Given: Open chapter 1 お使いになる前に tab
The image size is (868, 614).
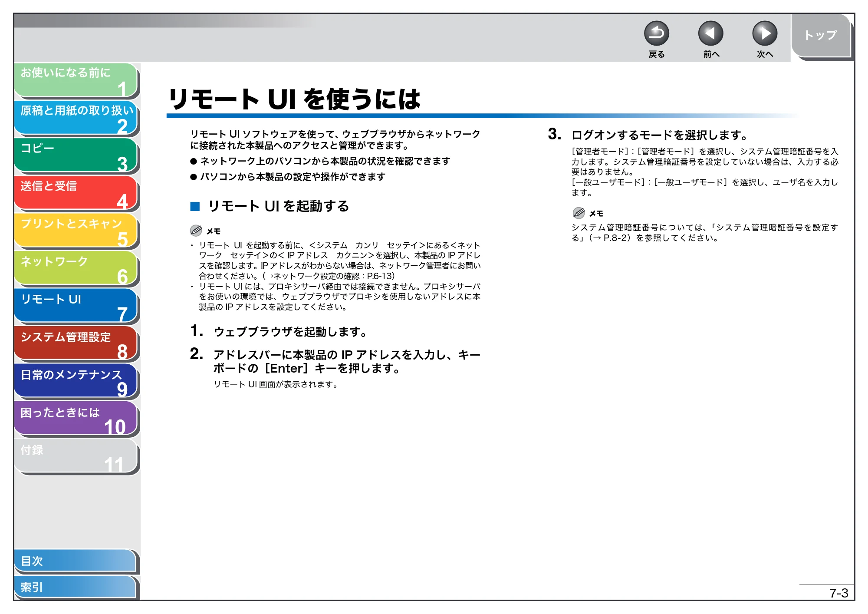Looking at the screenshot, I should pyautogui.click(x=76, y=80).
